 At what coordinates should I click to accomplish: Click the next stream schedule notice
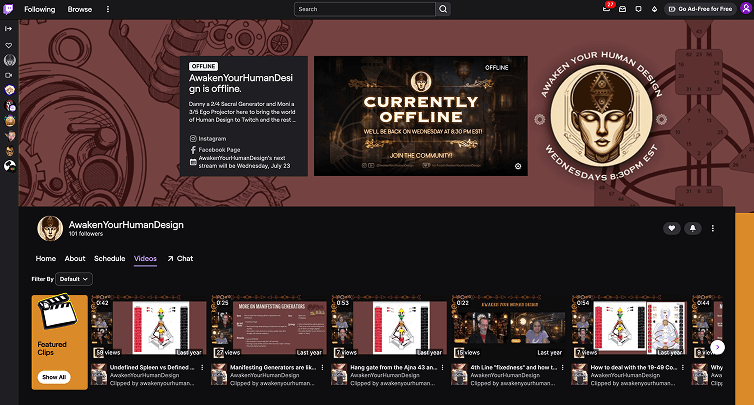pyautogui.click(x=240, y=162)
